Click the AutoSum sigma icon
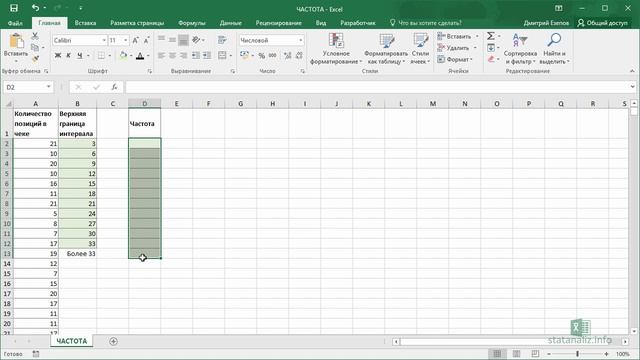The image size is (640, 360). point(491,36)
